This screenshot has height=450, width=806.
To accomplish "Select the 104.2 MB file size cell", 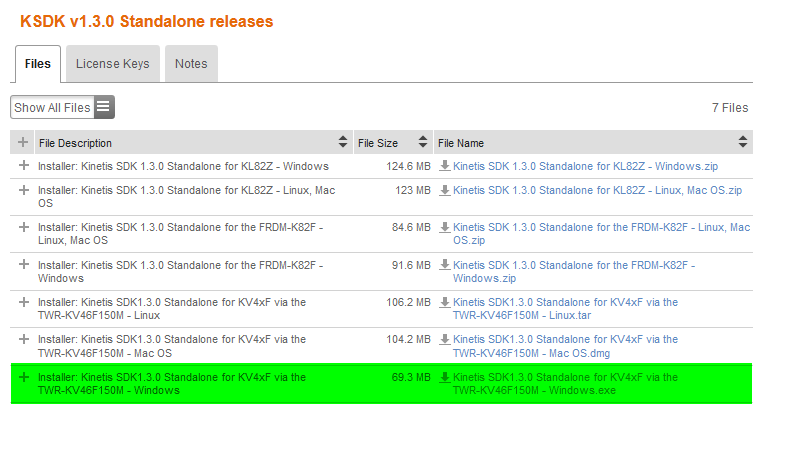I will pyautogui.click(x=408, y=339).
